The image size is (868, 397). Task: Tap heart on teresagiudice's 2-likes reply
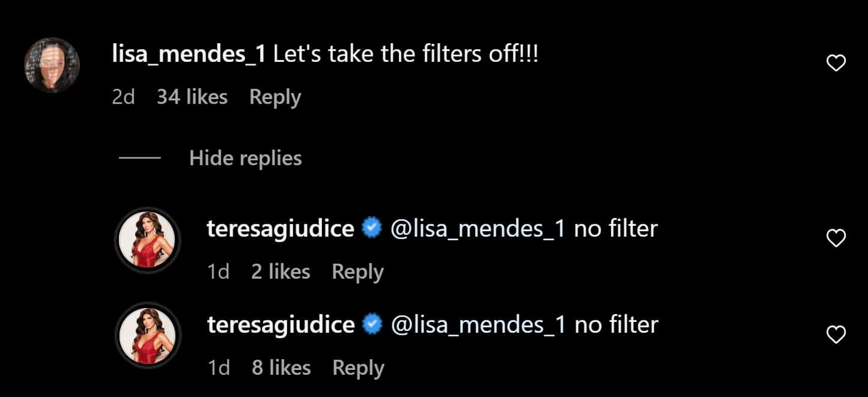coord(836,239)
